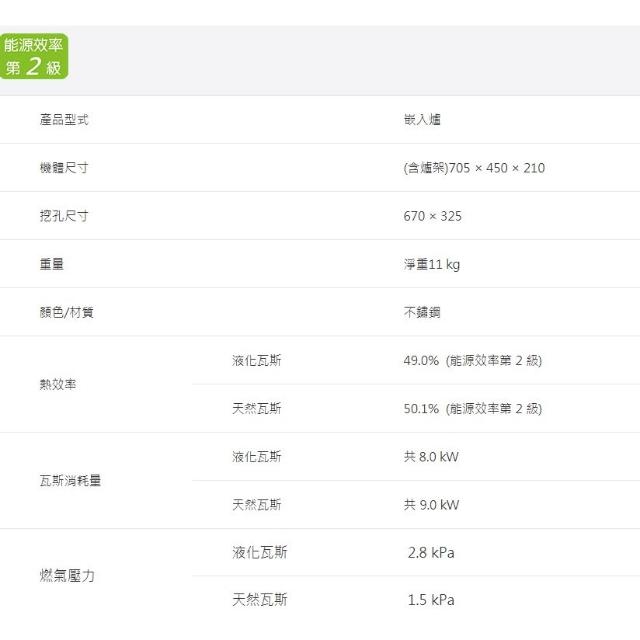Select the 瓦斯消耗量 category label
640x640 pixels.
pyautogui.click(x=70, y=480)
